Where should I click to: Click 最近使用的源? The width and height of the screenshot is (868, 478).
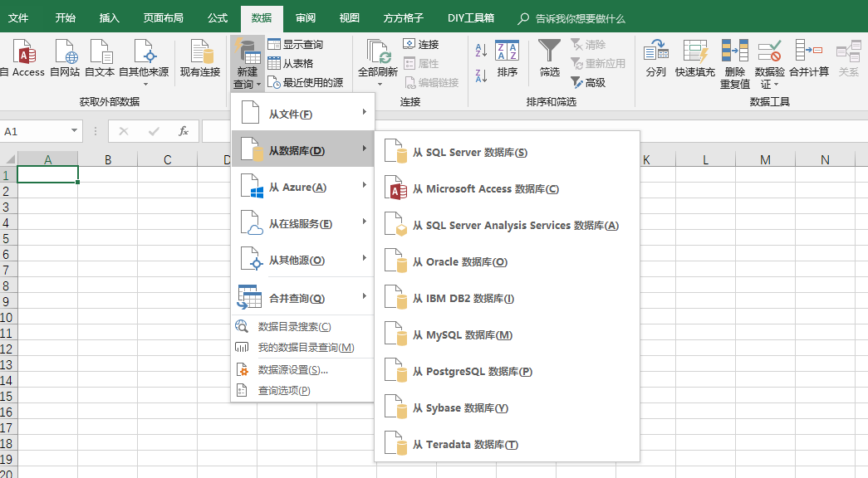point(306,82)
